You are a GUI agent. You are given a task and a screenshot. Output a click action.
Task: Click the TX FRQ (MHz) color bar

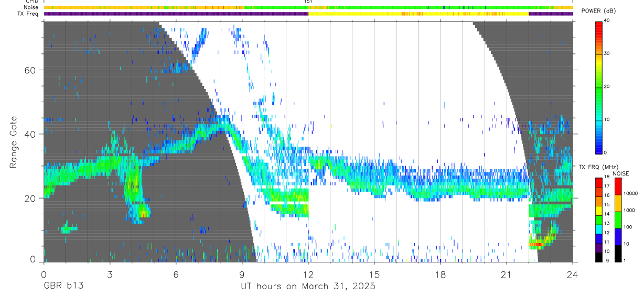point(599,219)
